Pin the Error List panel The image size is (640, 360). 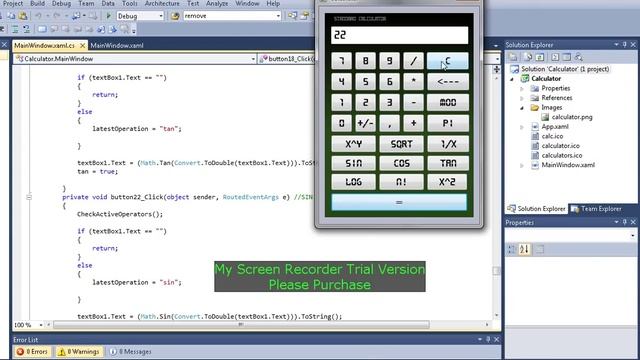(x=488, y=339)
